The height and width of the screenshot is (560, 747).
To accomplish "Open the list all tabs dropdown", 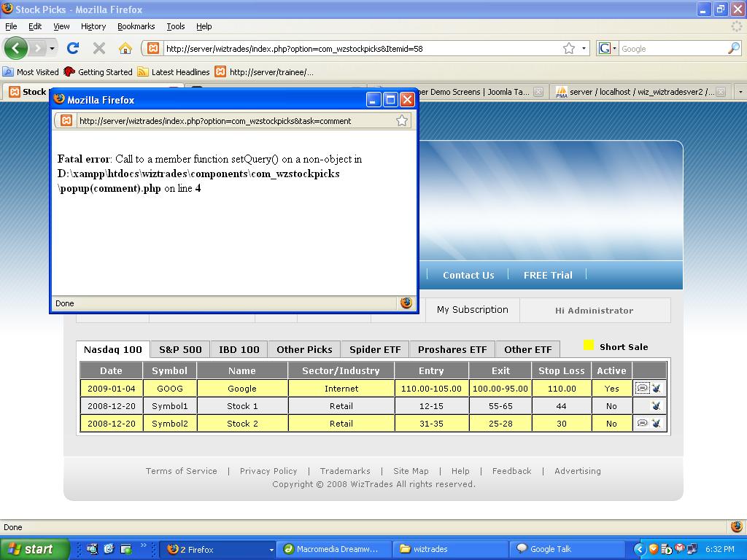I will coord(740,92).
